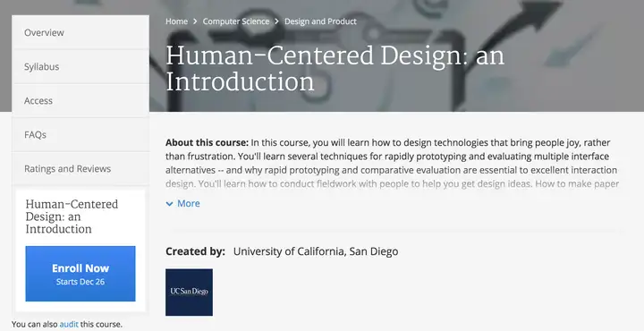Screen dimensions: 644x331
Task: Click breadcrumb chevron after Computer Science
Action: (276, 21)
